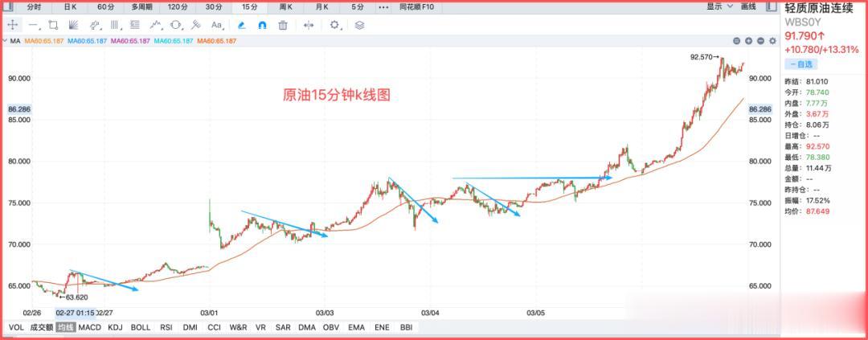
Task: Switch to the 30分 tab
Action: tap(214, 7)
